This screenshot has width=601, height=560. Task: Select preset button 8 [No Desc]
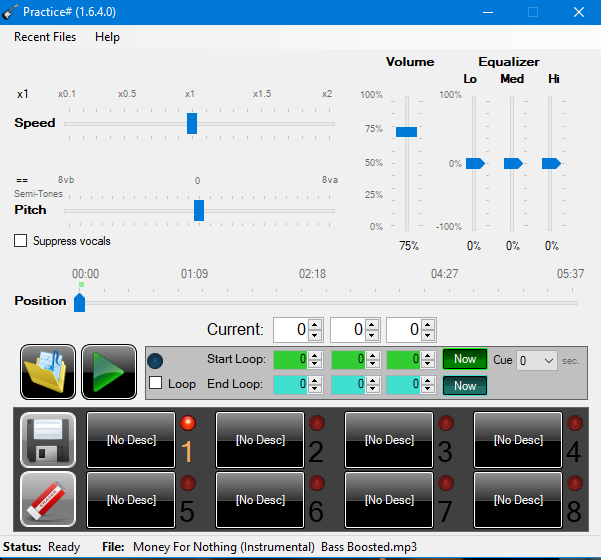pyautogui.click(x=518, y=500)
